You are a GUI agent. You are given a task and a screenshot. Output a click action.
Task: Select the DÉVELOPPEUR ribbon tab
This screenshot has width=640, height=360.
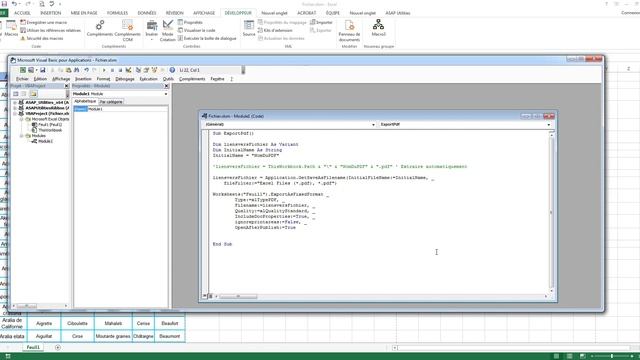(238, 13)
